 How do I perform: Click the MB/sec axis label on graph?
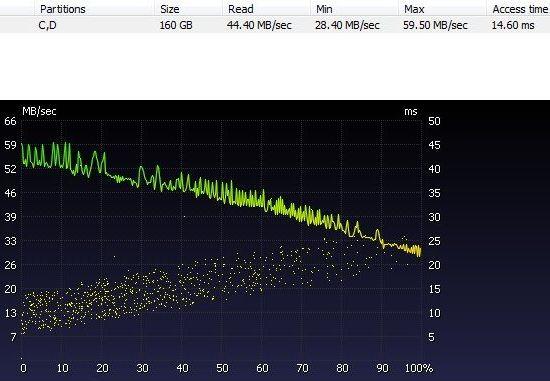click(x=39, y=111)
